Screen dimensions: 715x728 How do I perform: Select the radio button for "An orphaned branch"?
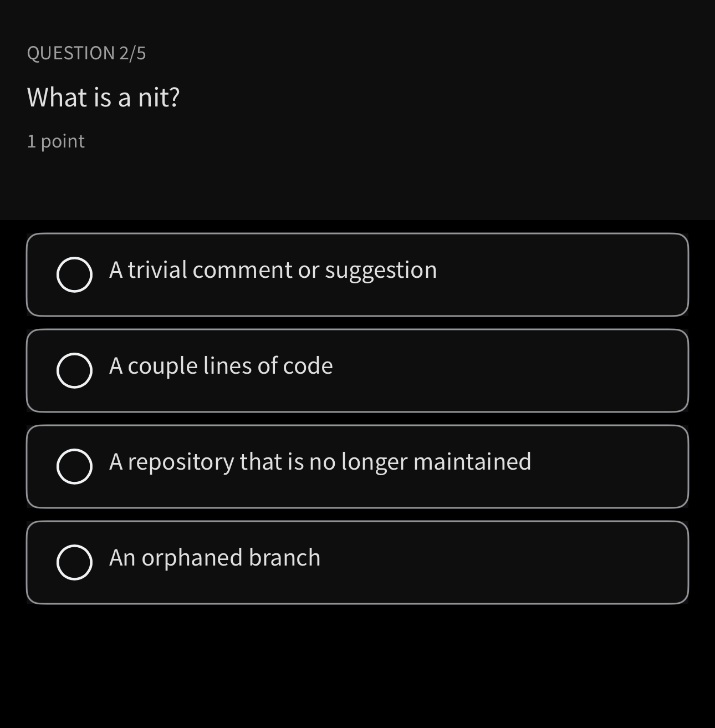[x=74, y=562]
